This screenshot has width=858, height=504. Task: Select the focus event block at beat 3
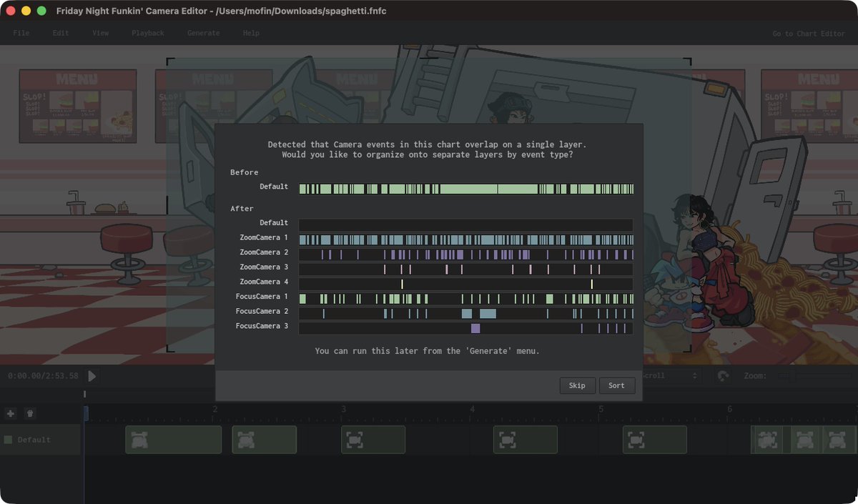373,440
